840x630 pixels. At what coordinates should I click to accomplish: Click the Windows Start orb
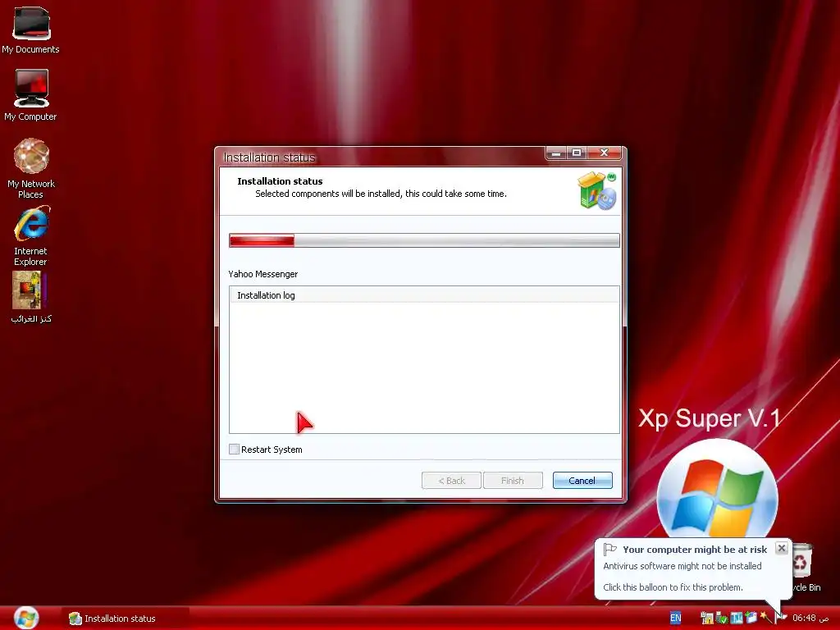click(x=26, y=618)
